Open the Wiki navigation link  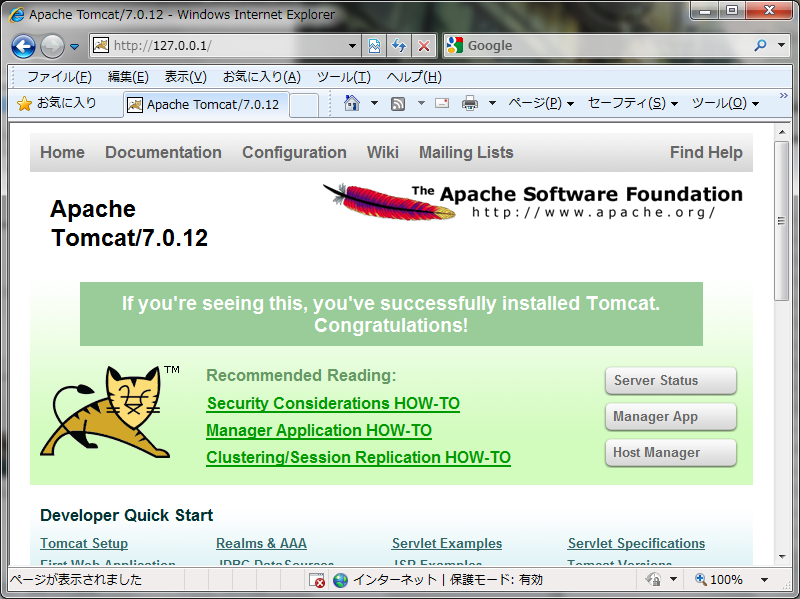coord(383,153)
